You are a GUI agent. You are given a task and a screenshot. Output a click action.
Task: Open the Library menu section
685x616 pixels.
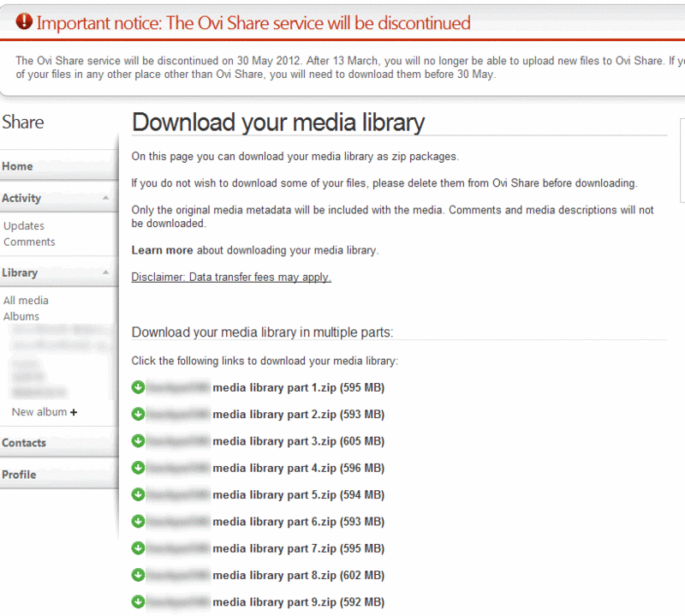(59, 272)
